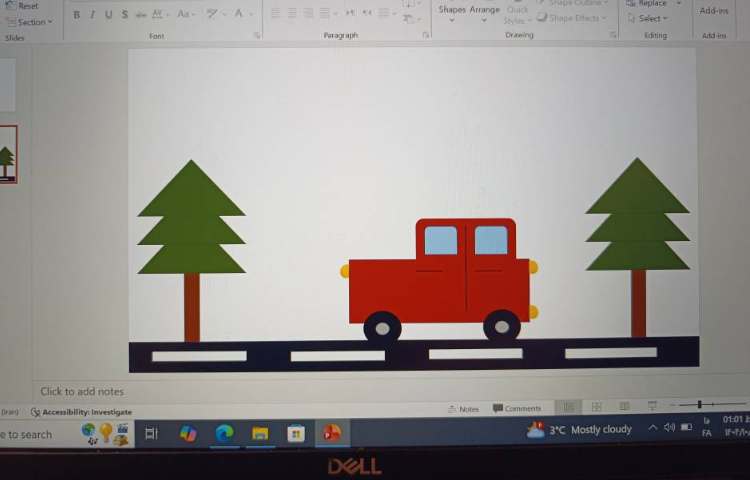Open Microsoft Edge from taskbar
This screenshot has height=480, width=750.
click(x=224, y=433)
